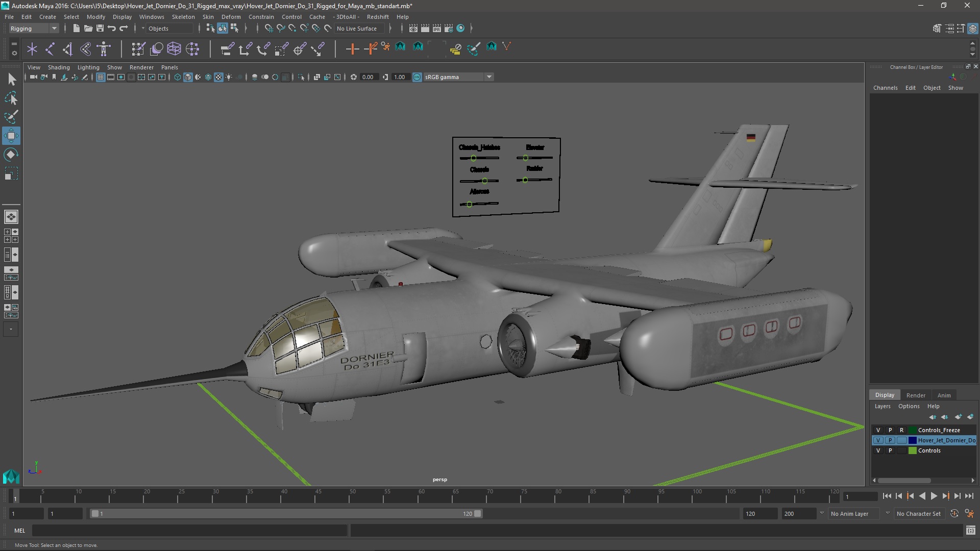
Task: Click the Create IK Handle shelf icon
Action: [68, 49]
